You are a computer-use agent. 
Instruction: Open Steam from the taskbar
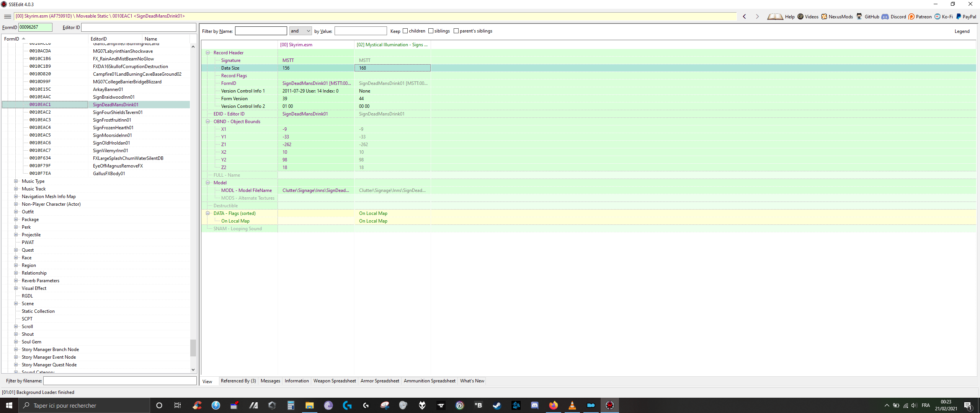[x=497, y=405]
